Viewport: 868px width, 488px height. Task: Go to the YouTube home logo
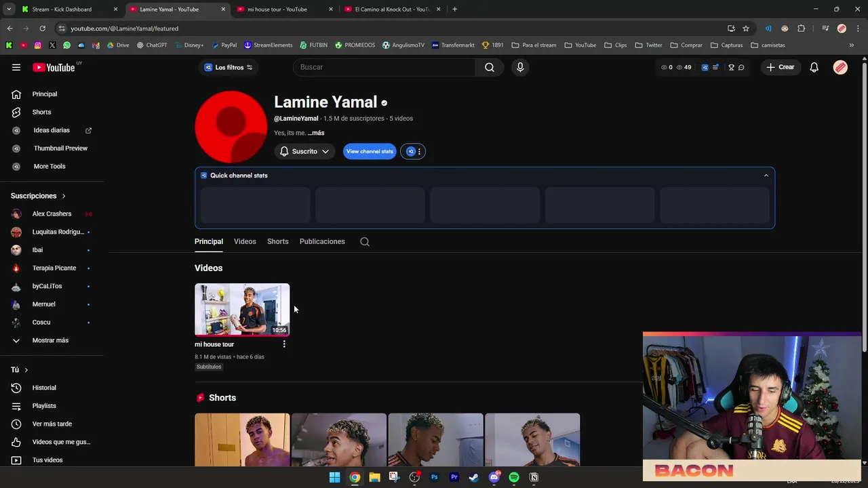click(x=54, y=67)
